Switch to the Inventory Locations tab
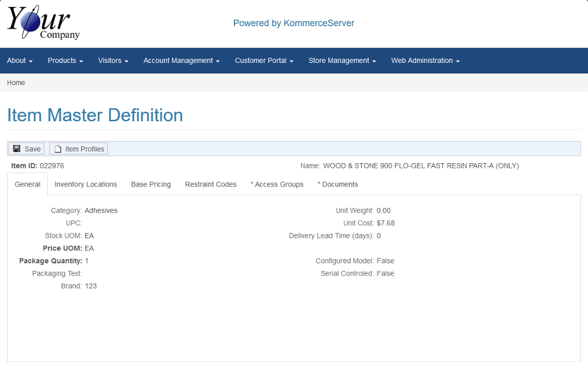The height and width of the screenshot is (374, 588). click(x=86, y=184)
